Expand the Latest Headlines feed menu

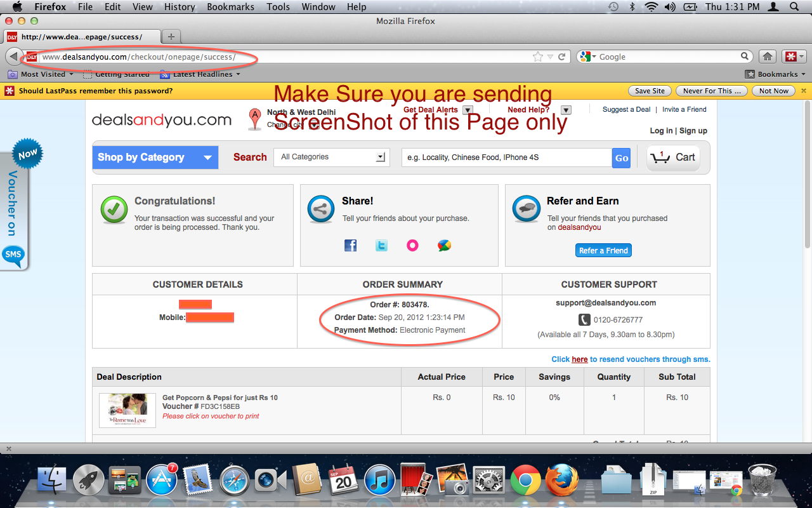coord(200,74)
